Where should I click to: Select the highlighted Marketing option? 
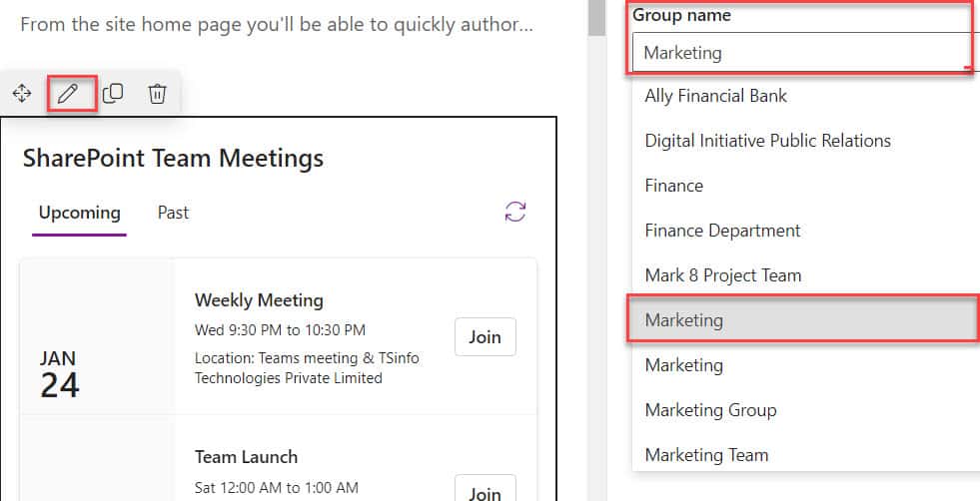pyautogui.click(x=805, y=319)
